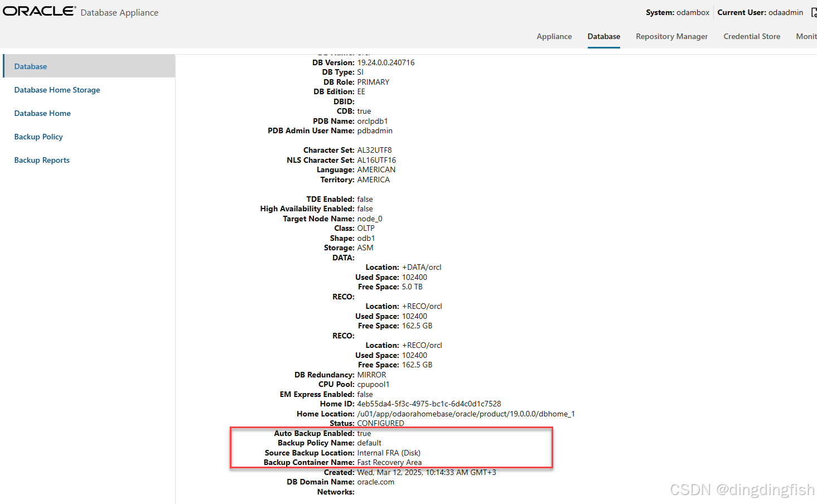Click Language value AMERICAN

tap(376, 169)
